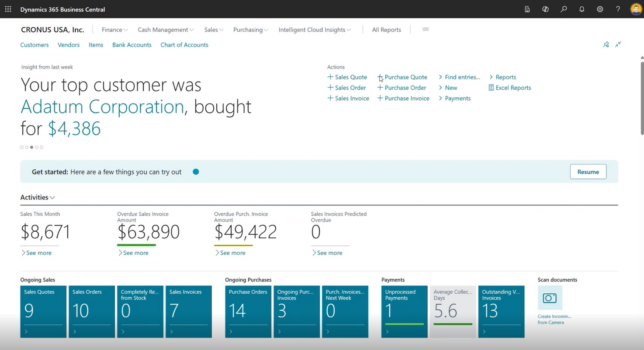The image size is (644, 350).
Task: Click the help question mark icon
Action: [x=618, y=9]
